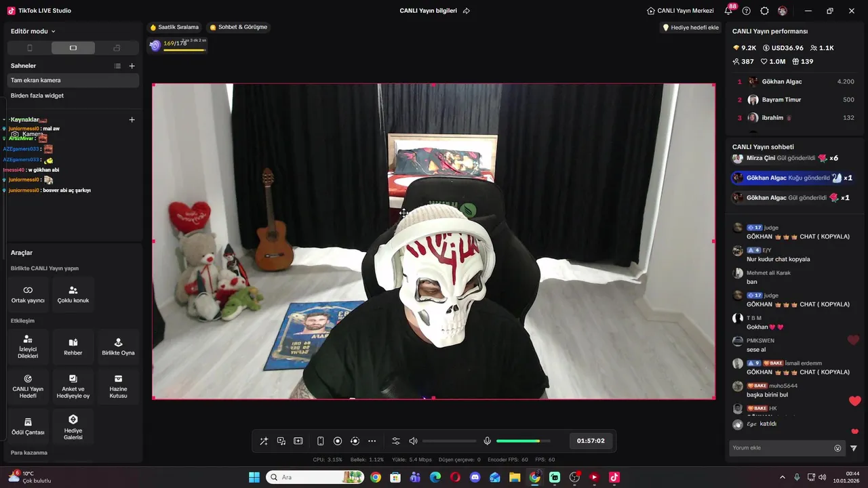Open CANLI Yayın Hedefi tool
Viewport: 868px width, 488px height.
[x=28, y=386]
